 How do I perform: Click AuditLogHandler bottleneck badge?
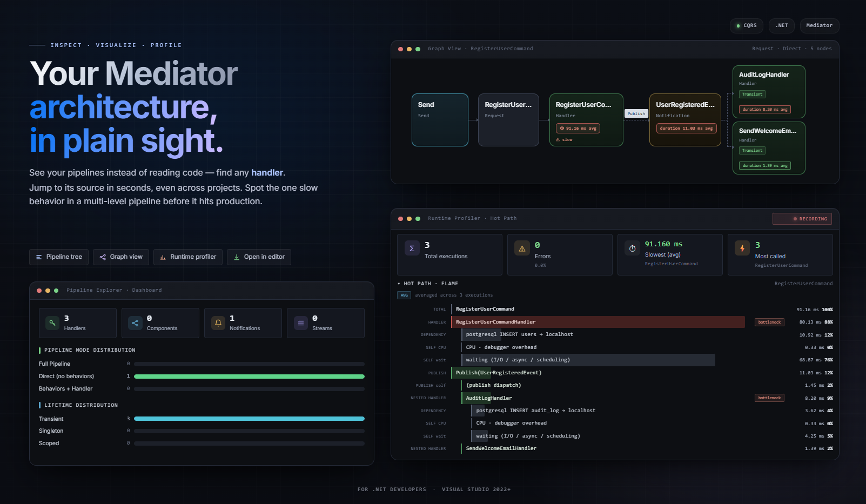[769, 398]
